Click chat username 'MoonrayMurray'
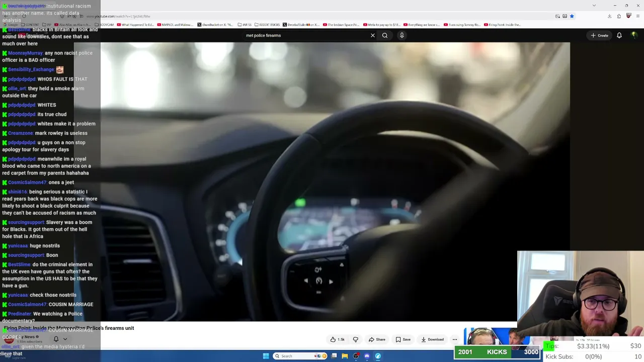644x362 pixels. click(x=26, y=53)
